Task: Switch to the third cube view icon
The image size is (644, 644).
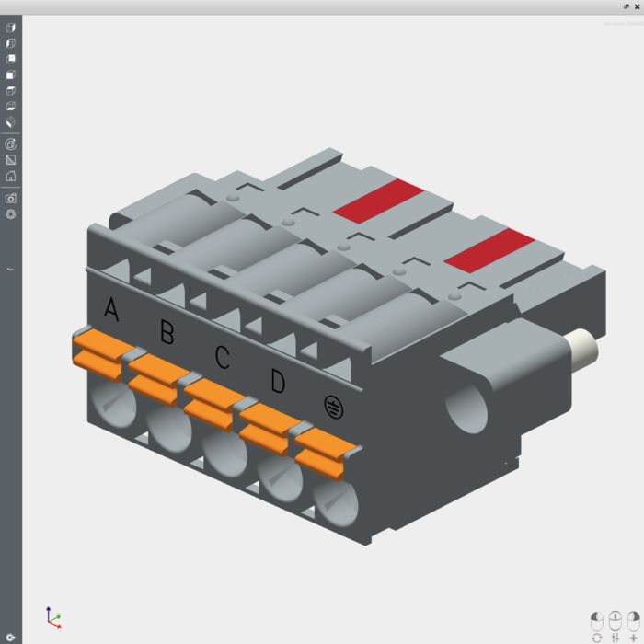Action: pos(11,59)
